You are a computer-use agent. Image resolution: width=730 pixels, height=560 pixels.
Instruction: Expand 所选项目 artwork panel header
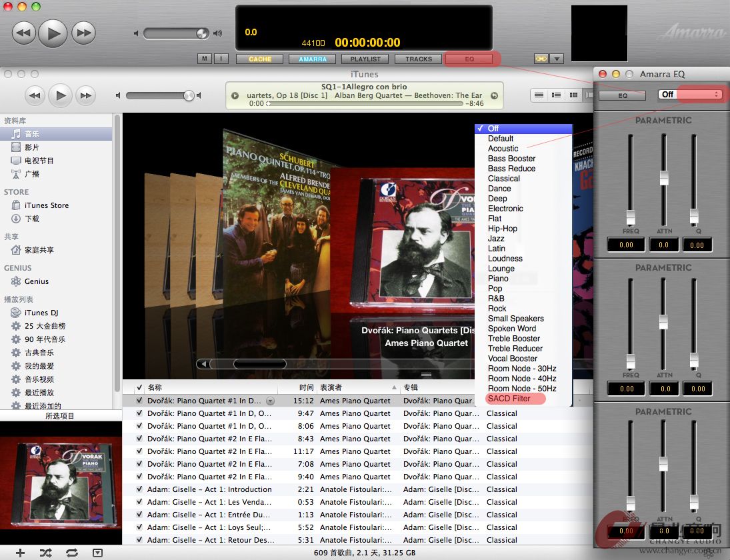click(59, 416)
